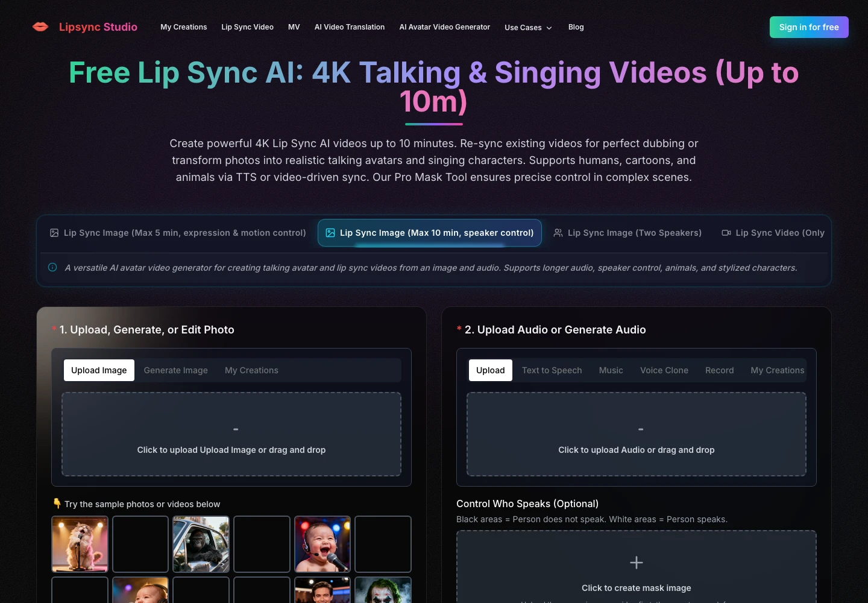This screenshot has width=868, height=603.
Task: Switch to Text to Speech tab
Action: pyautogui.click(x=552, y=370)
